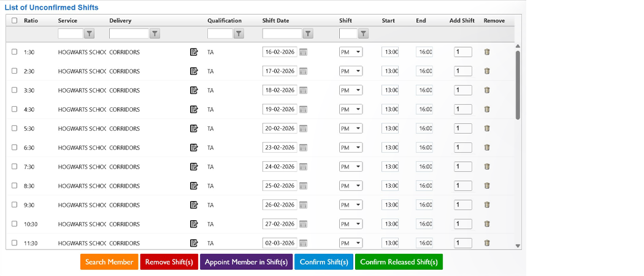Delete the 8:30 ratio shift with trash icon
The height and width of the screenshot is (276, 644).
pos(487,186)
